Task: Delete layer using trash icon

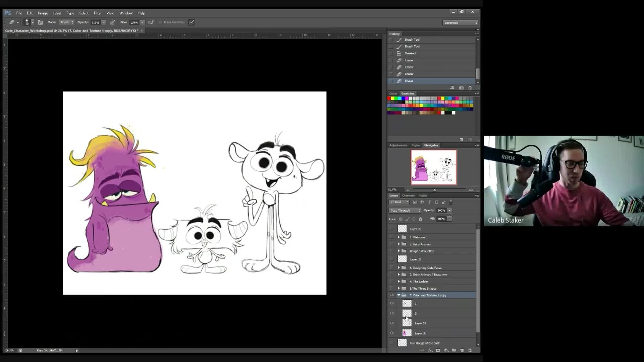Action: [470, 350]
